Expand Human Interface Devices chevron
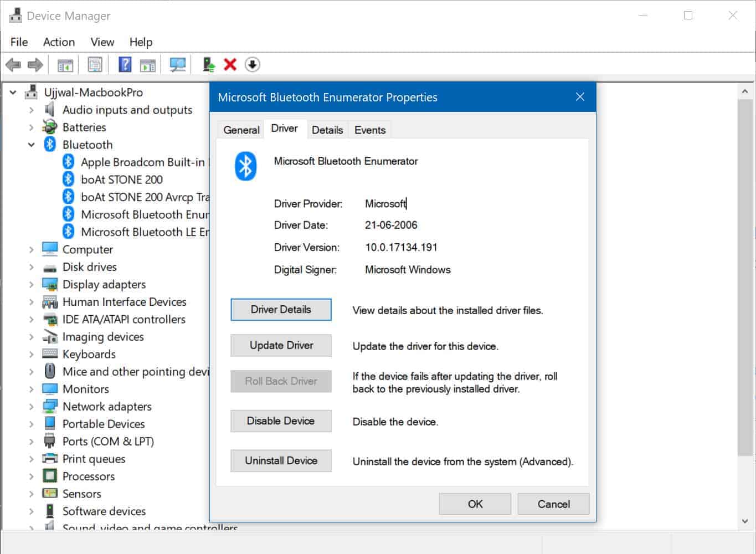The height and width of the screenshot is (554, 756). tap(32, 302)
